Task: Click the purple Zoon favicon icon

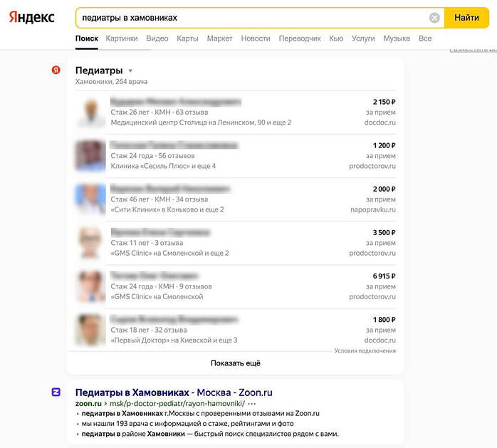Action: [56, 392]
